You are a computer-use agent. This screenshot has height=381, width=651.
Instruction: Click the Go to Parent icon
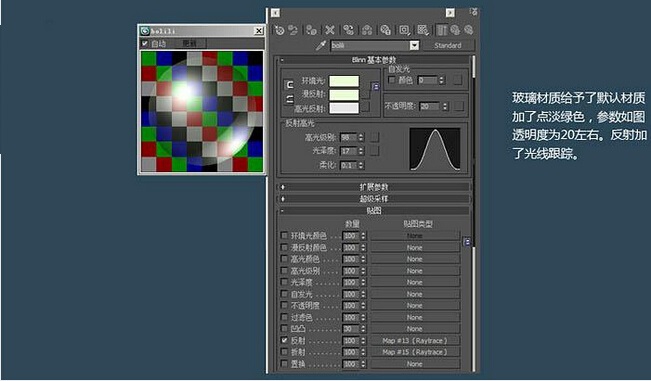(455, 30)
